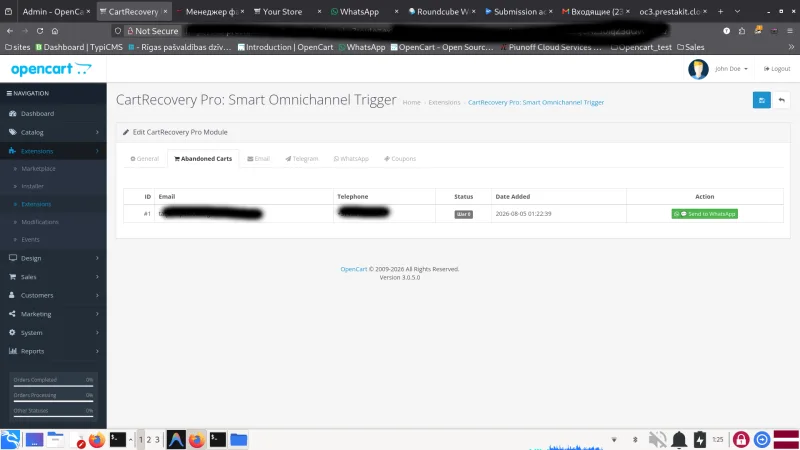The height and width of the screenshot is (450, 800).
Task: Open a new browser tab
Action: (x=720, y=11)
